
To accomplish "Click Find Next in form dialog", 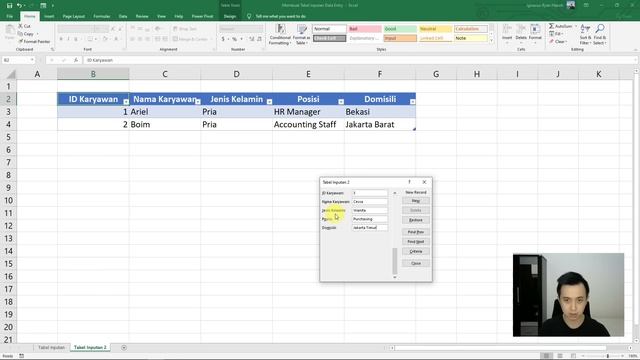I will [416, 242].
